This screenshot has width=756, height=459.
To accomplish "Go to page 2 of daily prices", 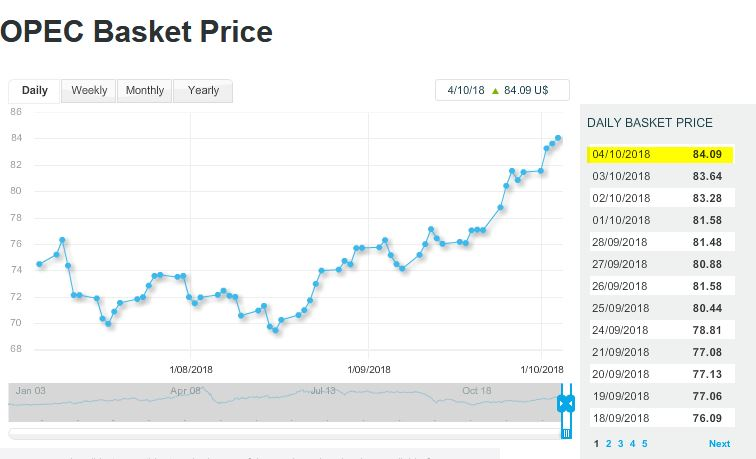I will point(608,443).
